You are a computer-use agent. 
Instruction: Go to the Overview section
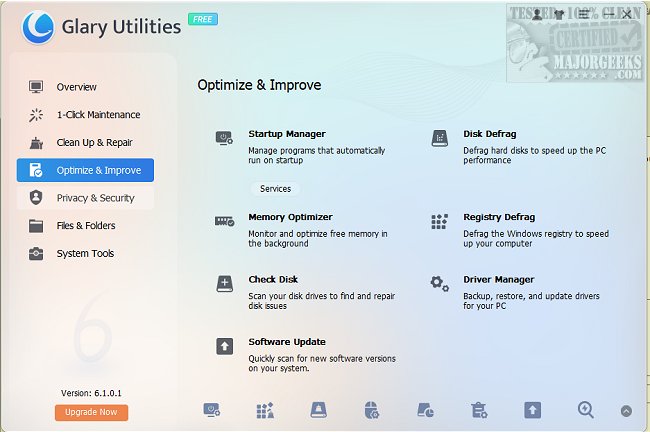(x=85, y=87)
